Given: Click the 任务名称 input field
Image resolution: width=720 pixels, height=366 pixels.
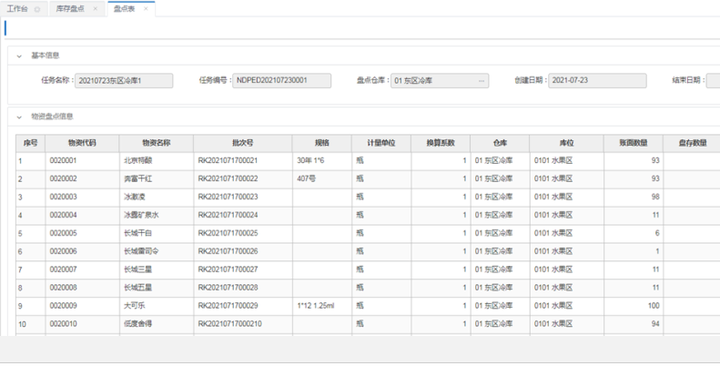Looking at the screenshot, I should pyautogui.click(x=124, y=81).
